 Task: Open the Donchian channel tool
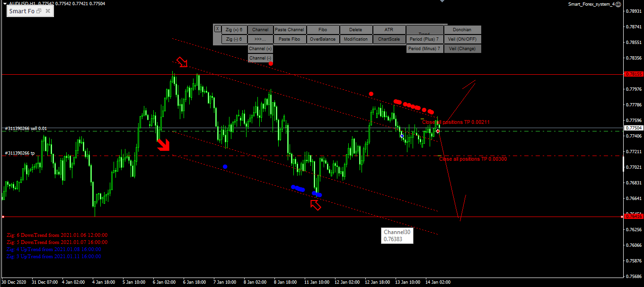click(x=462, y=29)
